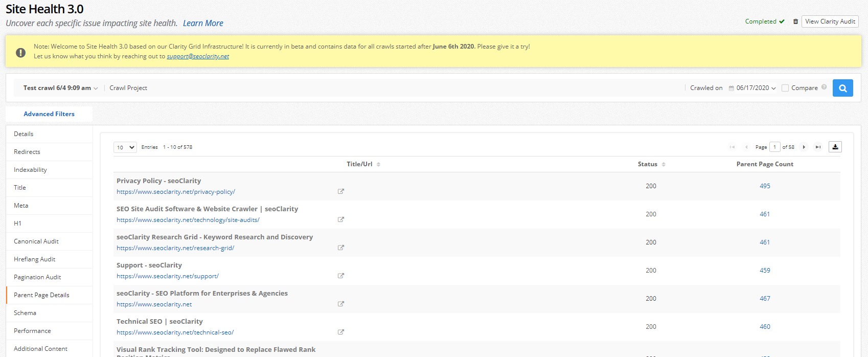Click the Privacy Policy - seoClarity title

coord(158,181)
